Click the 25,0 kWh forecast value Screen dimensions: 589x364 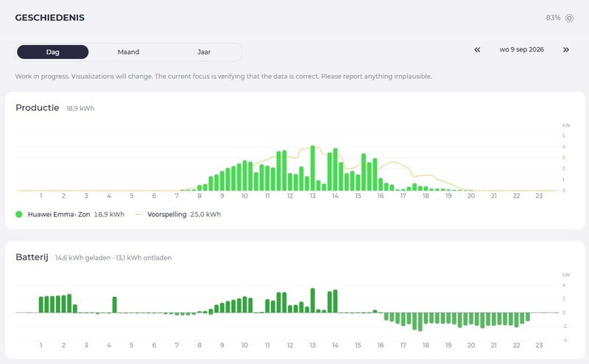click(205, 214)
